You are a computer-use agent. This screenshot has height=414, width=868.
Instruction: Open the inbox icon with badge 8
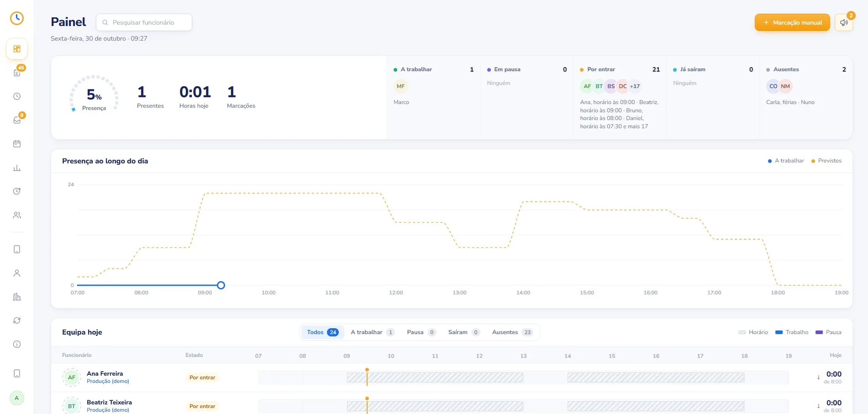tap(17, 120)
